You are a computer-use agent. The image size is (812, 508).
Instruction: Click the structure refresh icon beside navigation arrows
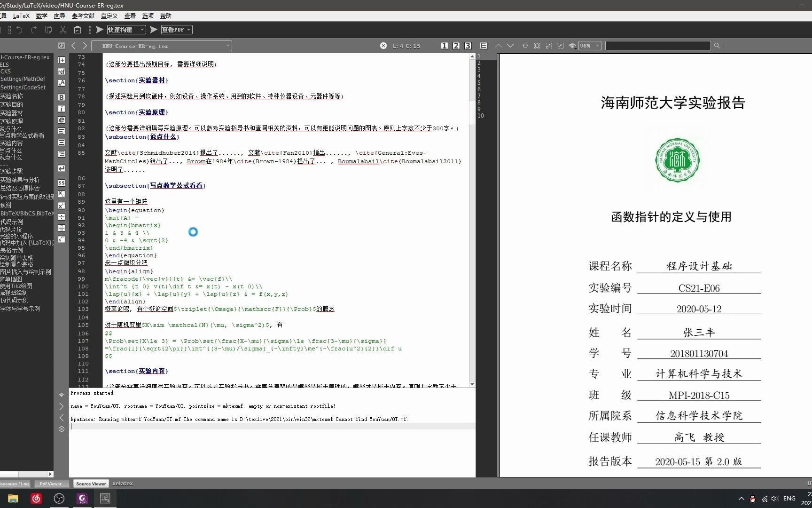click(x=62, y=46)
